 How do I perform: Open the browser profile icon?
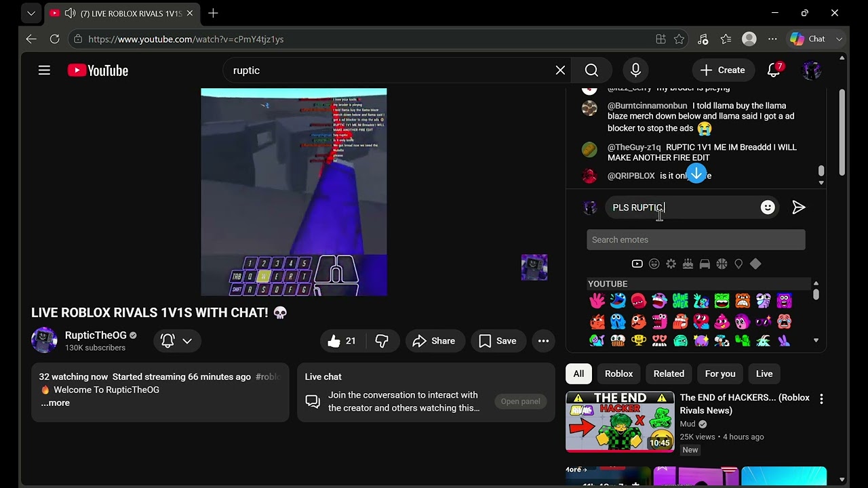tap(749, 39)
